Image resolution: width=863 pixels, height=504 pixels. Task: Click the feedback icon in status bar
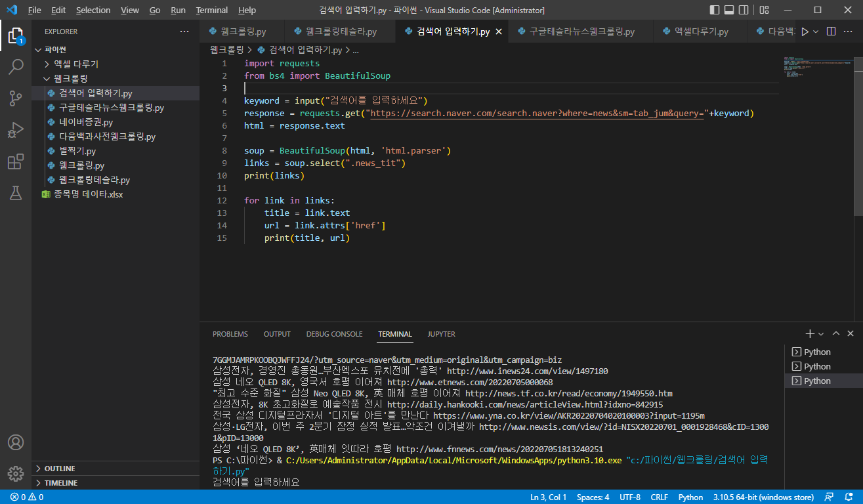[830, 497]
